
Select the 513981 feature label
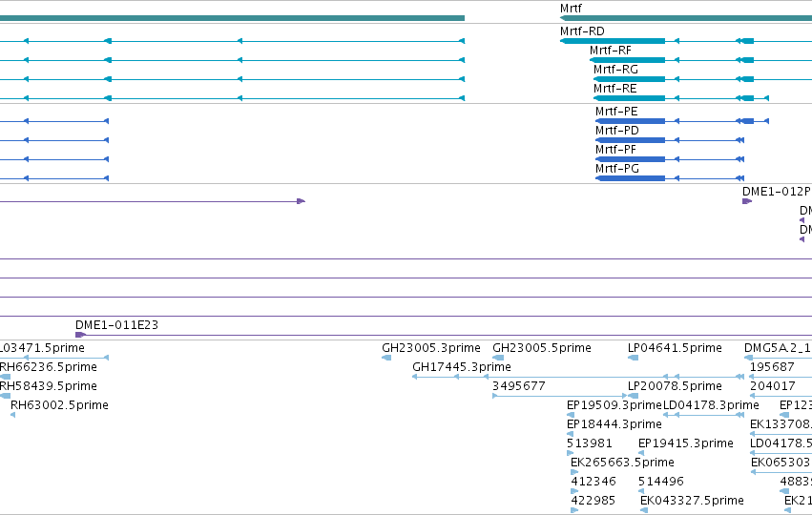click(x=590, y=443)
